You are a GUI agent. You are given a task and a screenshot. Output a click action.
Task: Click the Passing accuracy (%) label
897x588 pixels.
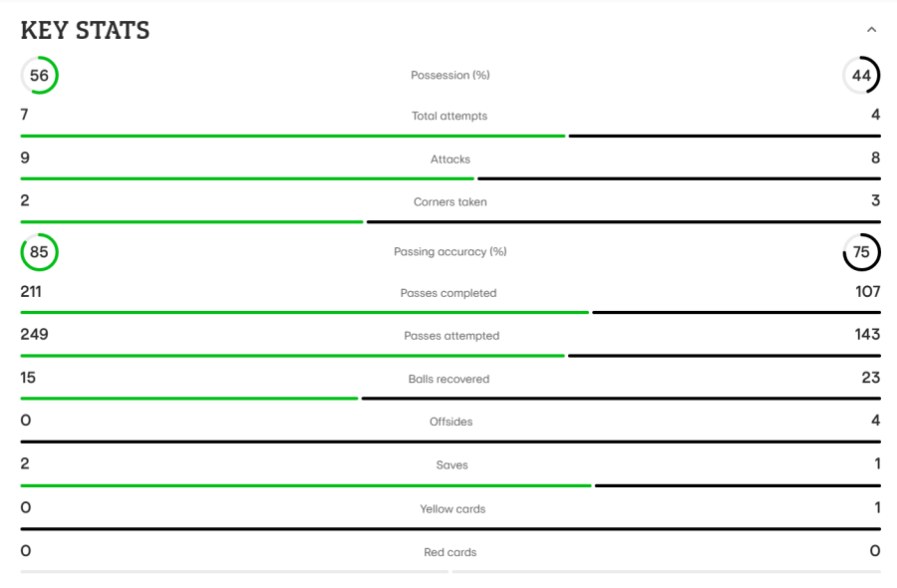(450, 252)
